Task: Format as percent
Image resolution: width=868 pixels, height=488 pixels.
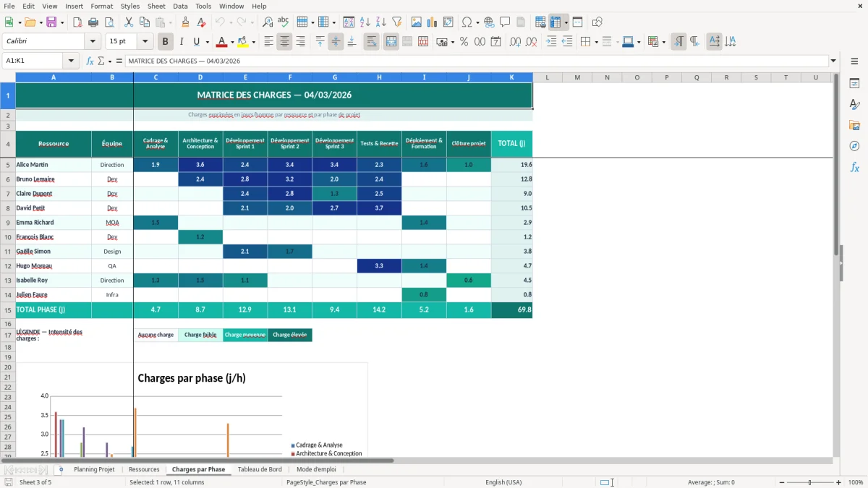Action: (464, 42)
